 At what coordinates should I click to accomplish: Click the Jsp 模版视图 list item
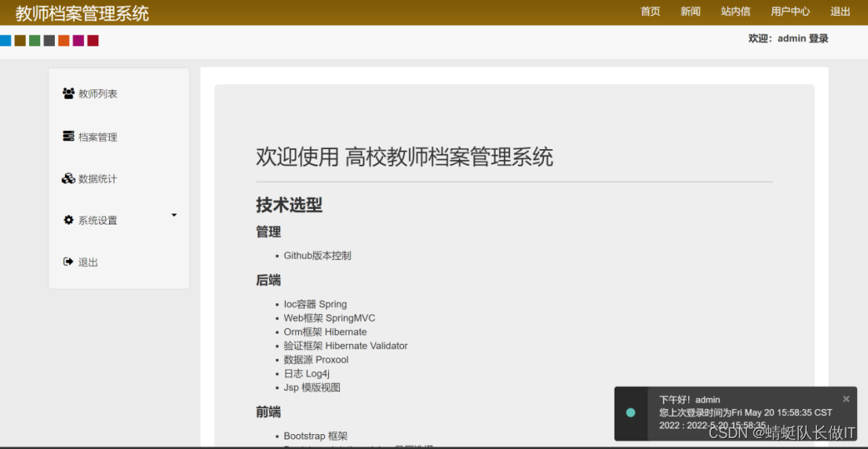click(312, 388)
